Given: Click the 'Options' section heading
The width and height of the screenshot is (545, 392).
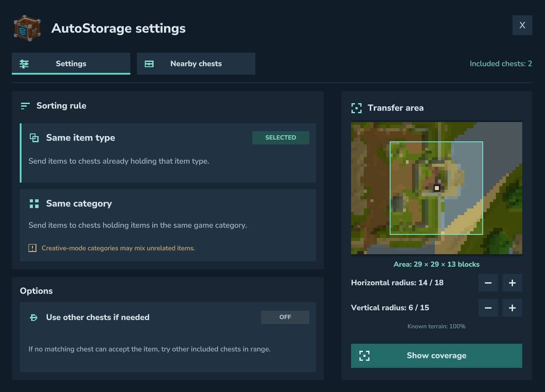Looking at the screenshot, I should click(36, 291).
